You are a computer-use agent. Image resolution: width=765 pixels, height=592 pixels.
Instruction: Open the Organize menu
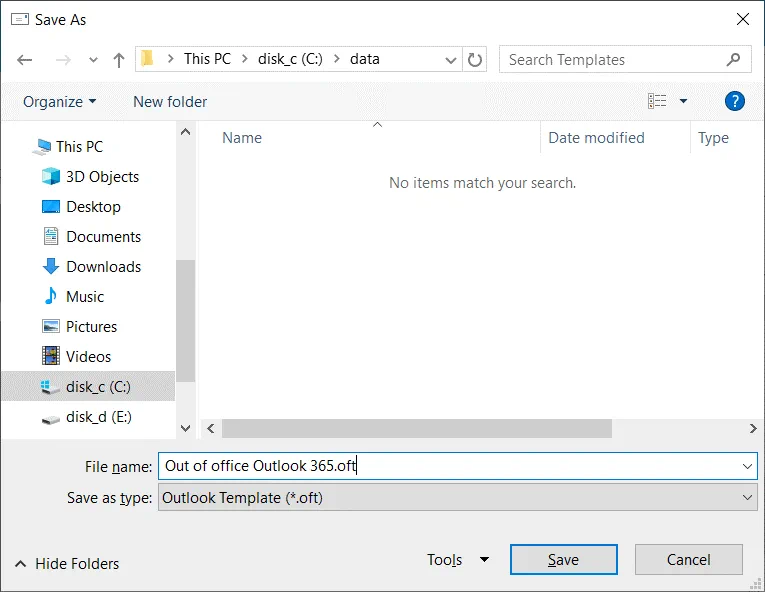[x=60, y=102]
